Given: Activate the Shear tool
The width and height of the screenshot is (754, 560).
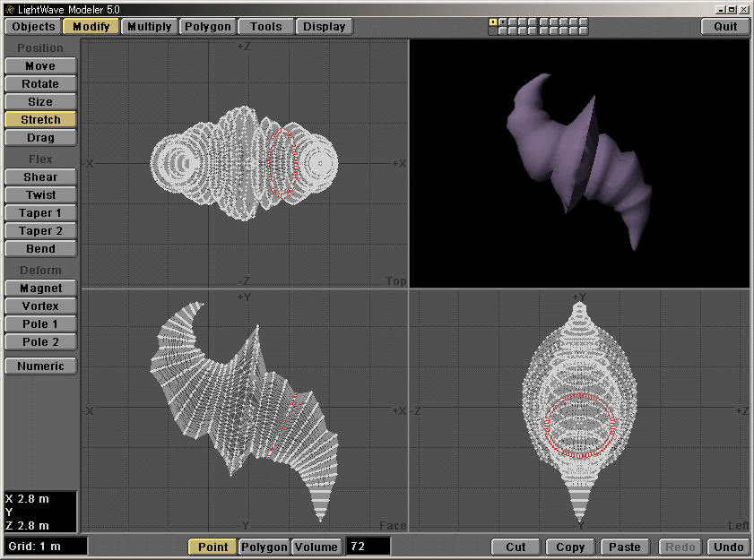Looking at the screenshot, I should pos(39,177).
